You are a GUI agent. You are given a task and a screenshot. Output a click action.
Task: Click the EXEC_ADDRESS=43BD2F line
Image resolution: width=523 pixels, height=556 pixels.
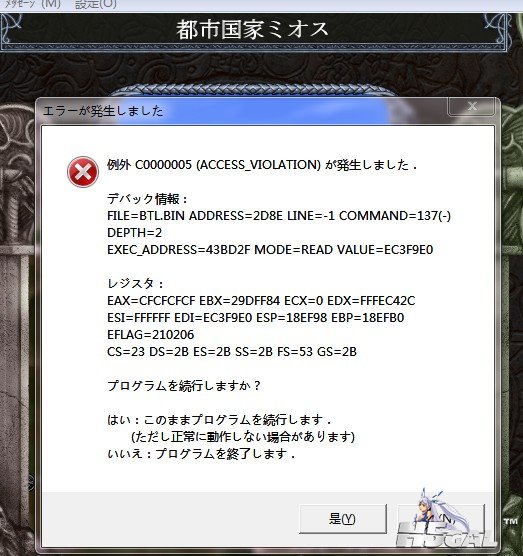(x=270, y=250)
